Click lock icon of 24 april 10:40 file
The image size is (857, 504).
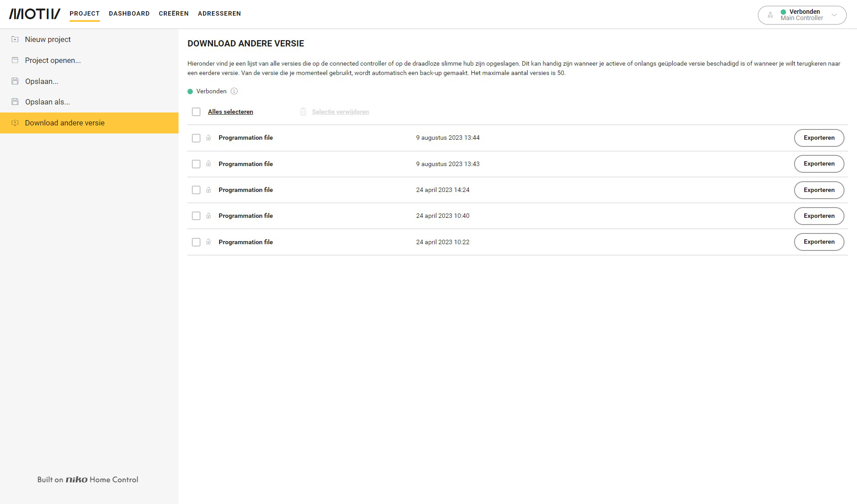pyautogui.click(x=208, y=216)
